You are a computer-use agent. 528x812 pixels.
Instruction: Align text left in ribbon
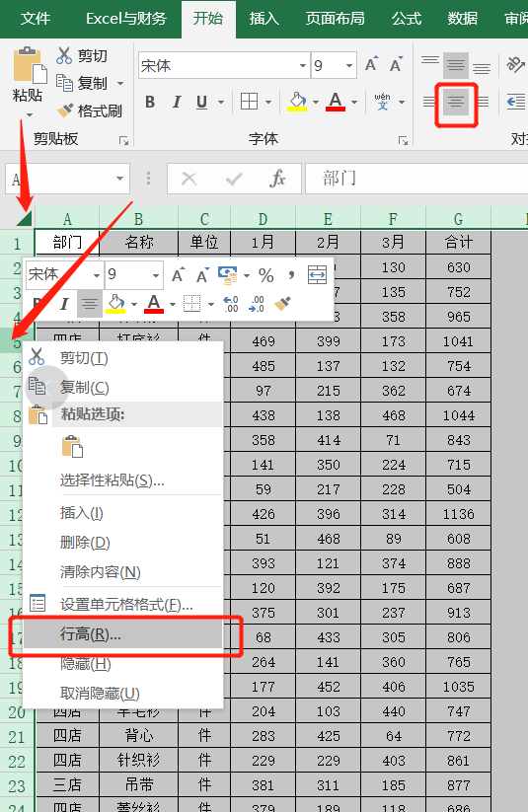[x=428, y=102]
